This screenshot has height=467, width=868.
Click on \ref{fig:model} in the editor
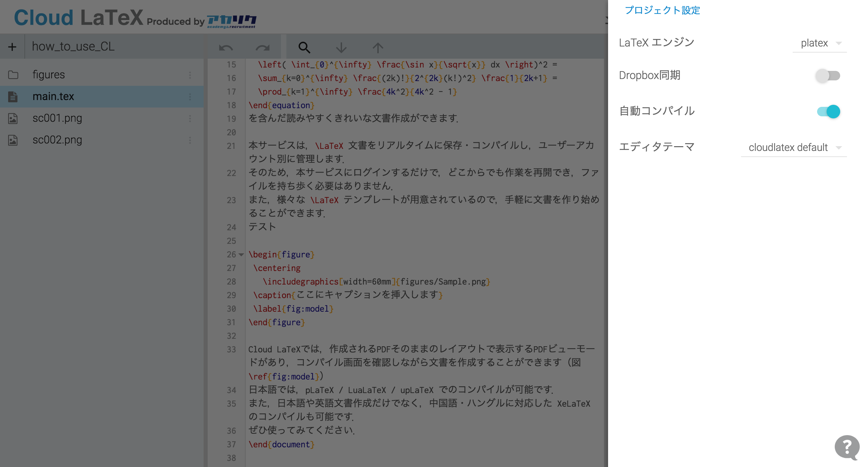pyautogui.click(x=284, y=376)
